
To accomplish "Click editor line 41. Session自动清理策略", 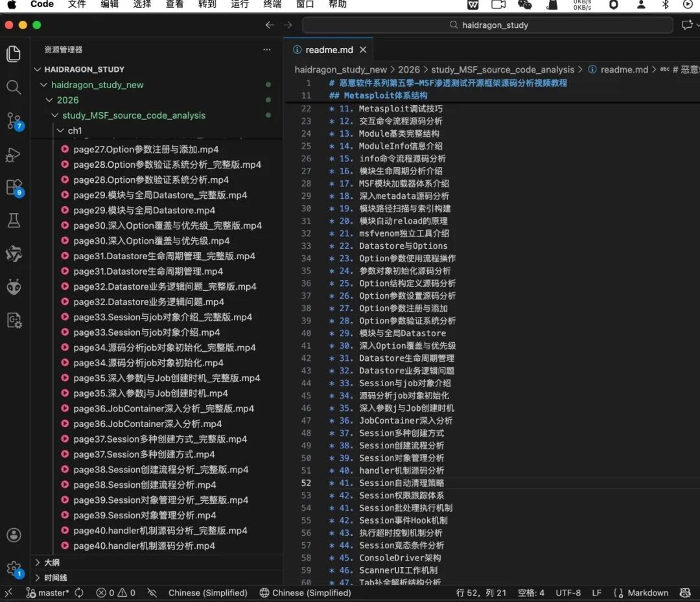I will (x=386, y=483).
